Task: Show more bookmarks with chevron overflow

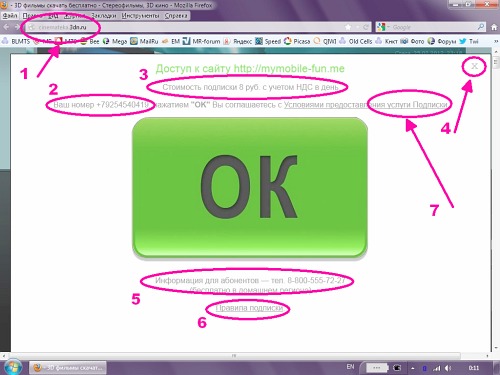Action: 495,41
